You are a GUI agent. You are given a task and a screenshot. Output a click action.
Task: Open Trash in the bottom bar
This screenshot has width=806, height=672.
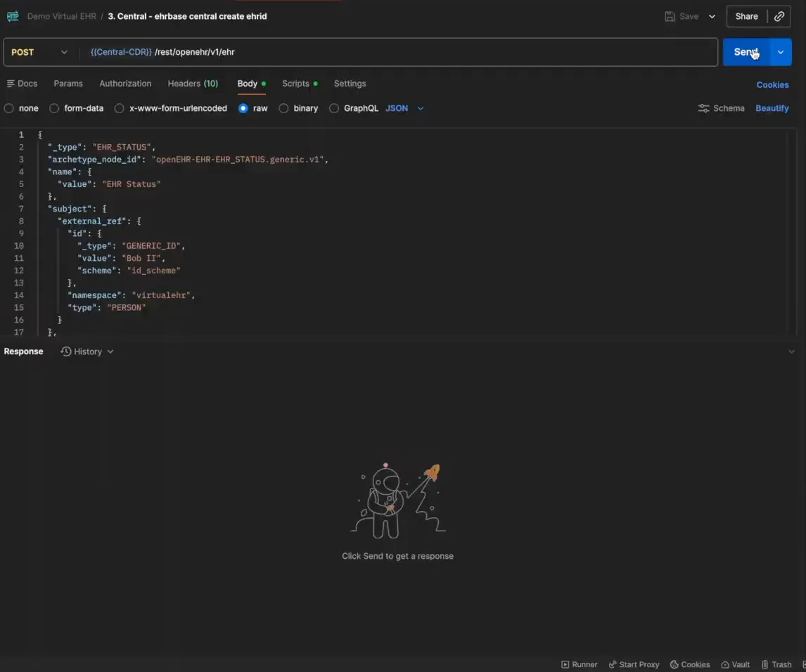776,664
